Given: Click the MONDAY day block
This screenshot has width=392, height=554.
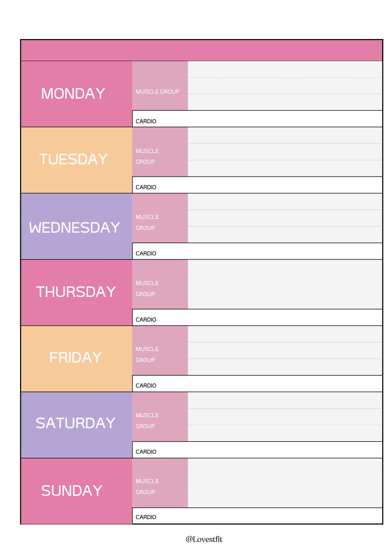Looking at the screenshot, I should pos(76,94).
